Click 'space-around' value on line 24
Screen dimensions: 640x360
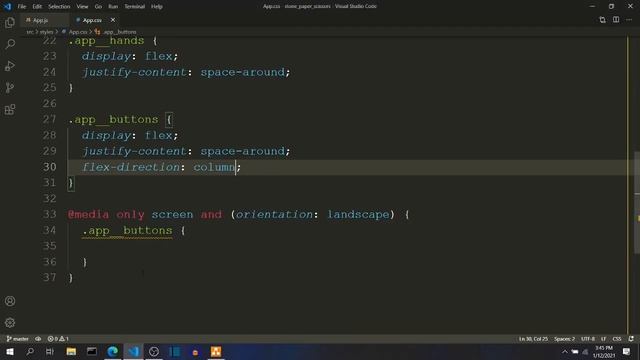(x=242, y=72)
